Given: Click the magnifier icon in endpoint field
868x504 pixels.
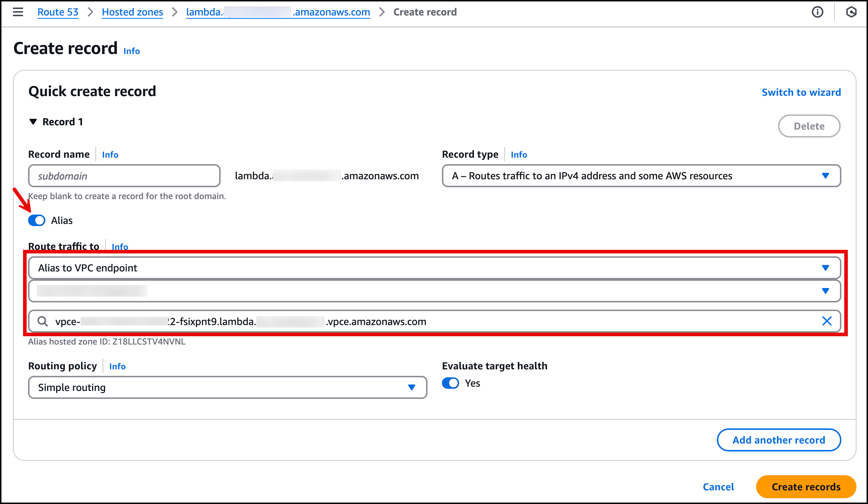Looking at the screenshot, I should point(43,321).
